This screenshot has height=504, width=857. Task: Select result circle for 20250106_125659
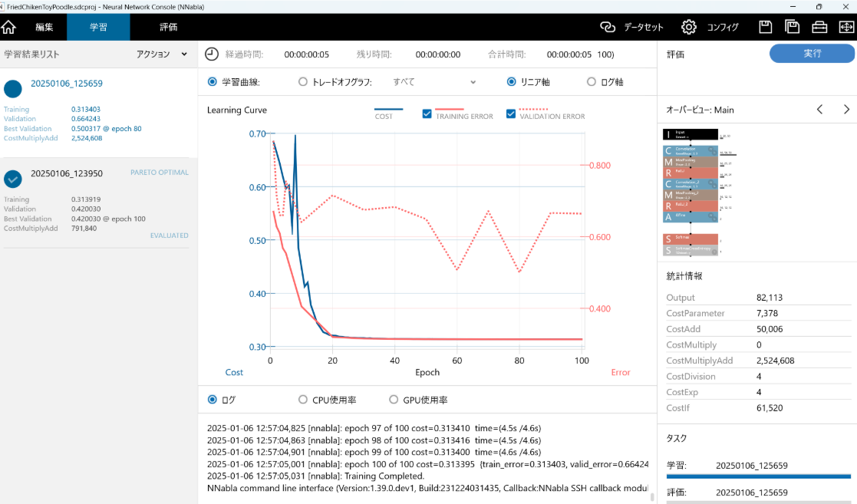click(12, 88)
